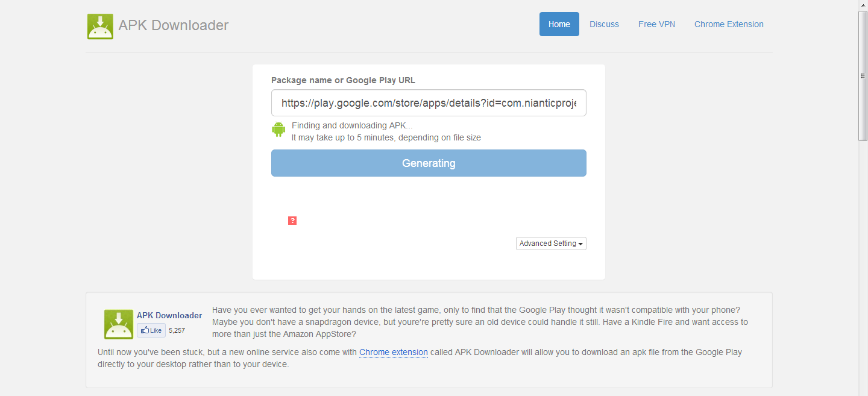This screenshot has width=868, height=396.
Task: Click the APK Downloader logo icon in header
Action: [100, 26]
